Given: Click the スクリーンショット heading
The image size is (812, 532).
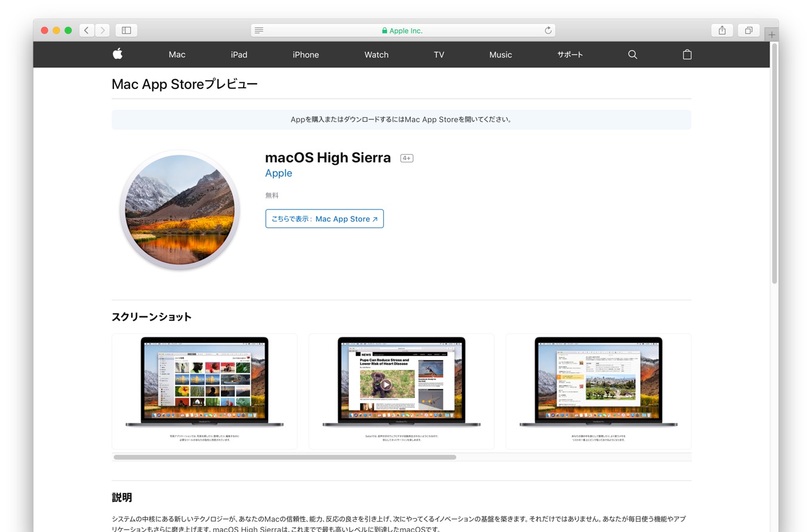Looking at the screenshot, I should point(152,317).
